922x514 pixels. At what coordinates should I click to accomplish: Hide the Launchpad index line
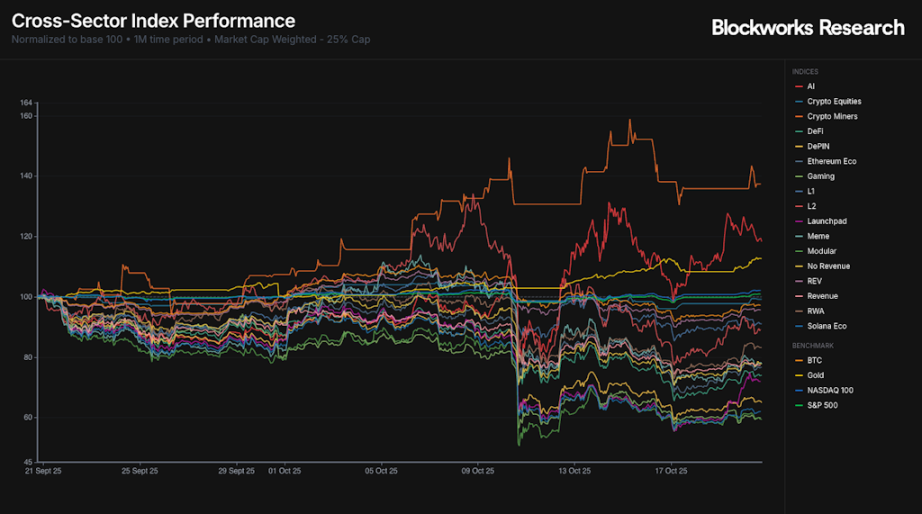coord(824,221)
